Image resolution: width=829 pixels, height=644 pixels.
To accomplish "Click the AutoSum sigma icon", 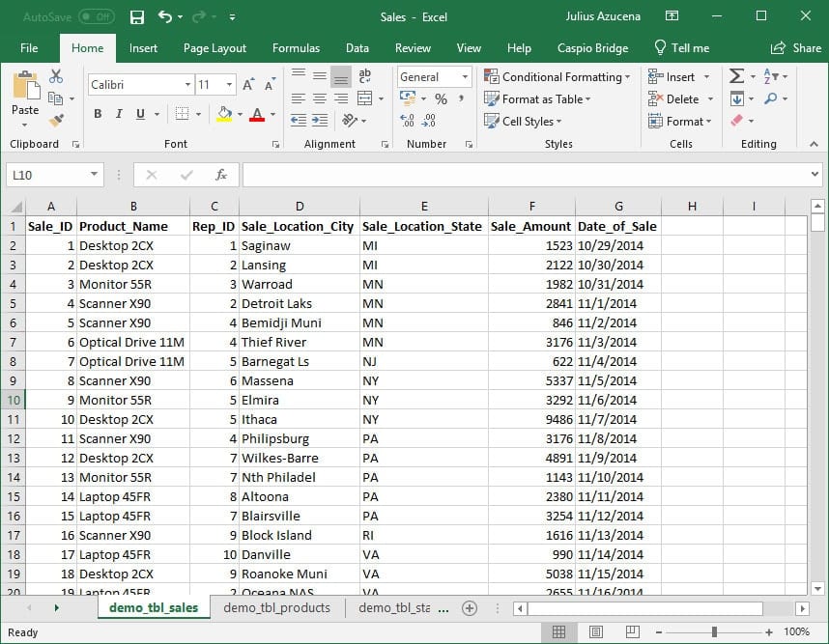I will tap(736, 76).
